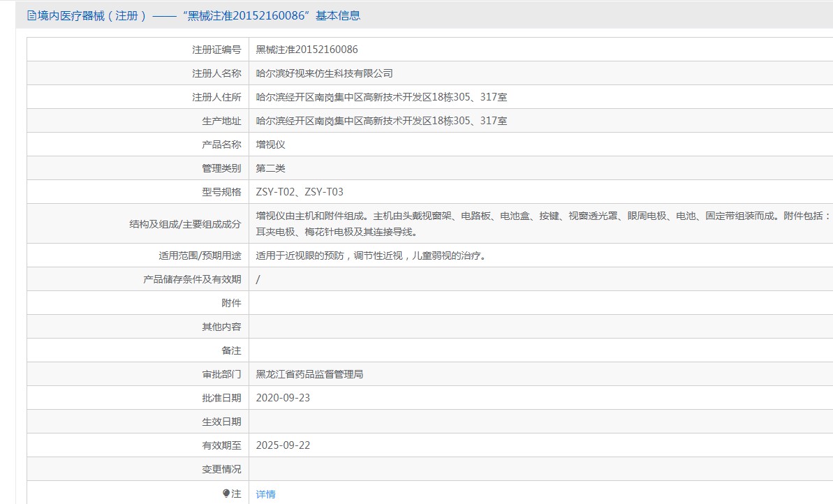
Task: Click the 审批部门 label
Action: tap(221, 374)
